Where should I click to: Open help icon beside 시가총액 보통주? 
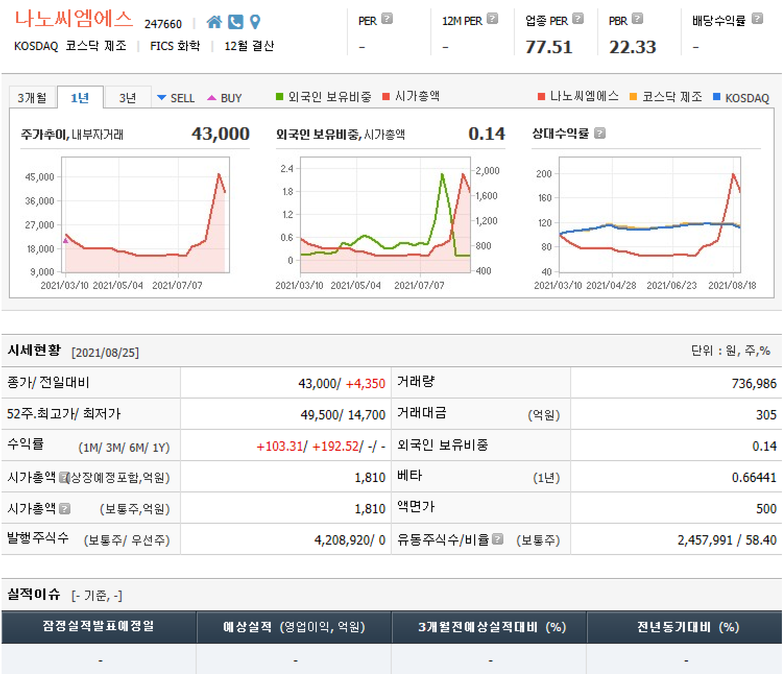point(65,509)
